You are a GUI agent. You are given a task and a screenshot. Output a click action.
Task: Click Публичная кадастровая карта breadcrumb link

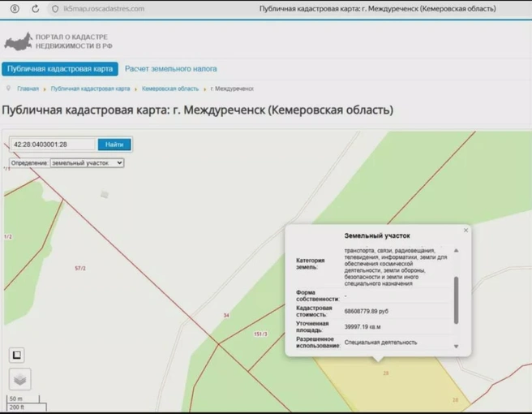pyautogui.click(x=90, y=88)
